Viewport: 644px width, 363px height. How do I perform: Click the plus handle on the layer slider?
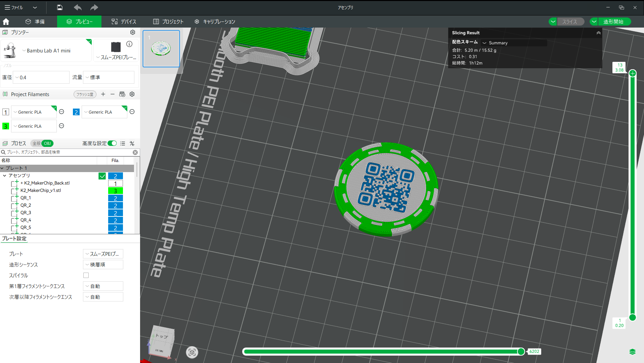633,73
